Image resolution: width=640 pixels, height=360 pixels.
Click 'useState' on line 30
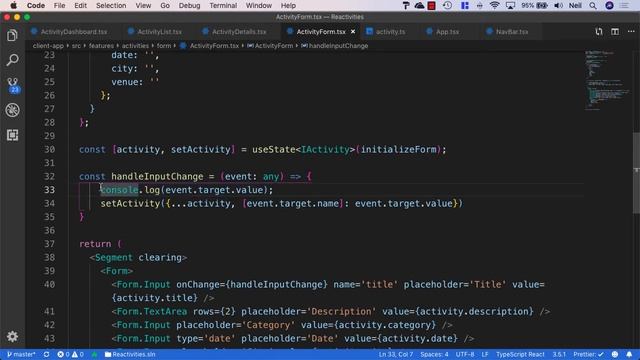[x=273, y=149]
